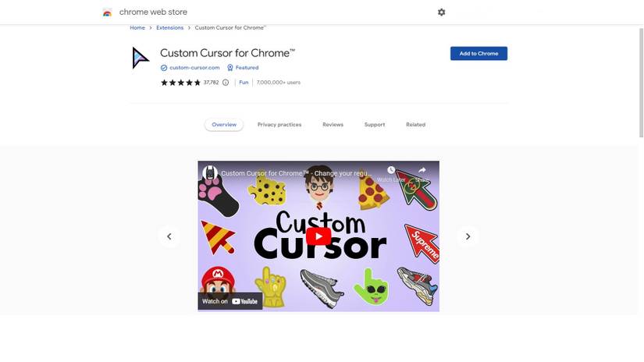Click the Chrome Web Store rainbow logo
Image resolution: width=644 pixels, height=362 pixels.
pyautogui.click(x=107, y=12)
